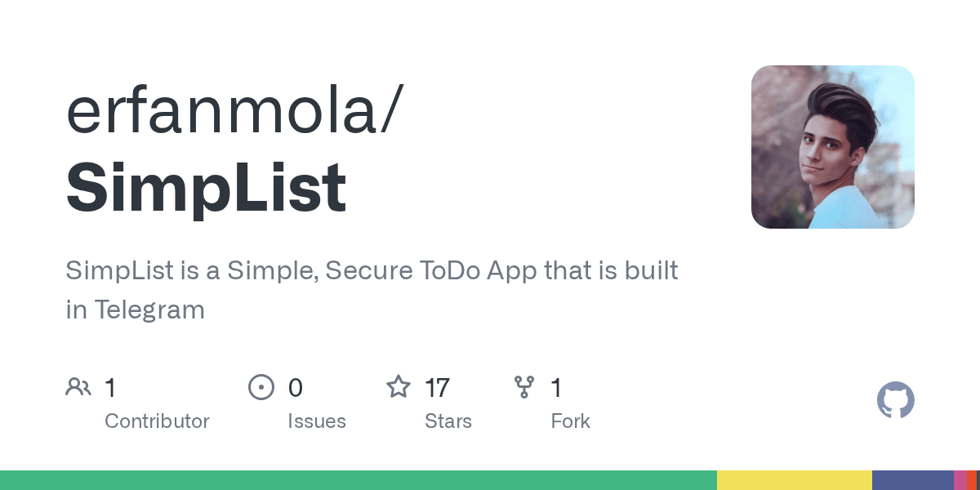The height and width of the screenshot is (490, 980).
Task: Click the 17 stars count
Action: pos(437,387)
